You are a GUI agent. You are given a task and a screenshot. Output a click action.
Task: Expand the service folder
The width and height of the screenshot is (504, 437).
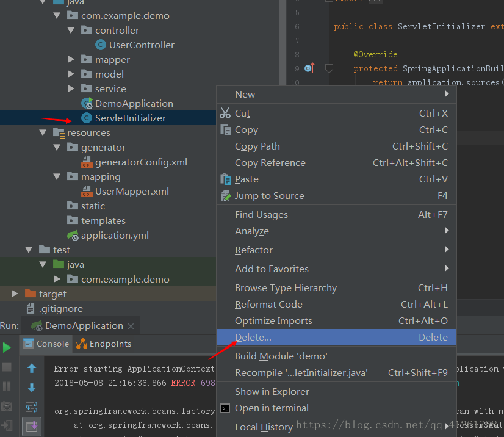(x=71, y=88)
